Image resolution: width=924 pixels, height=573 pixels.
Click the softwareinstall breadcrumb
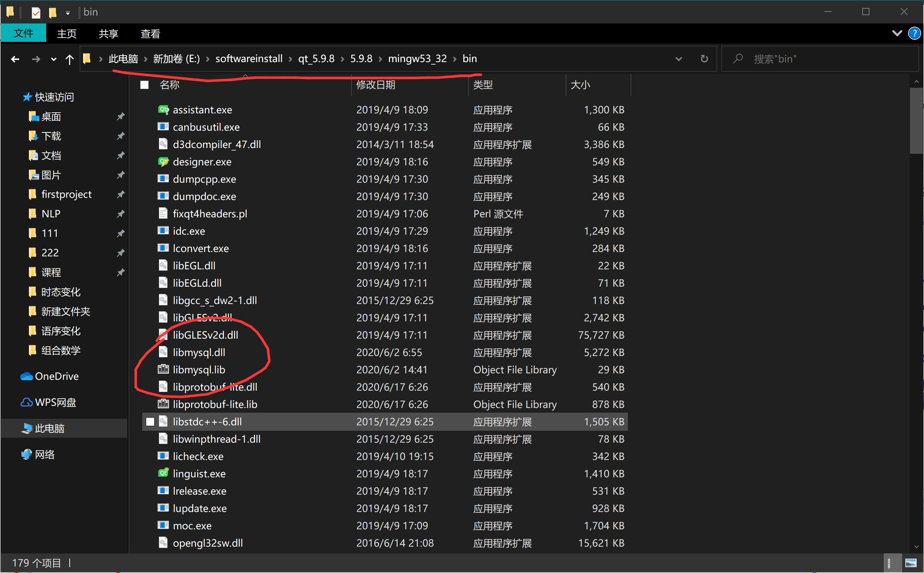click(249, 59)
